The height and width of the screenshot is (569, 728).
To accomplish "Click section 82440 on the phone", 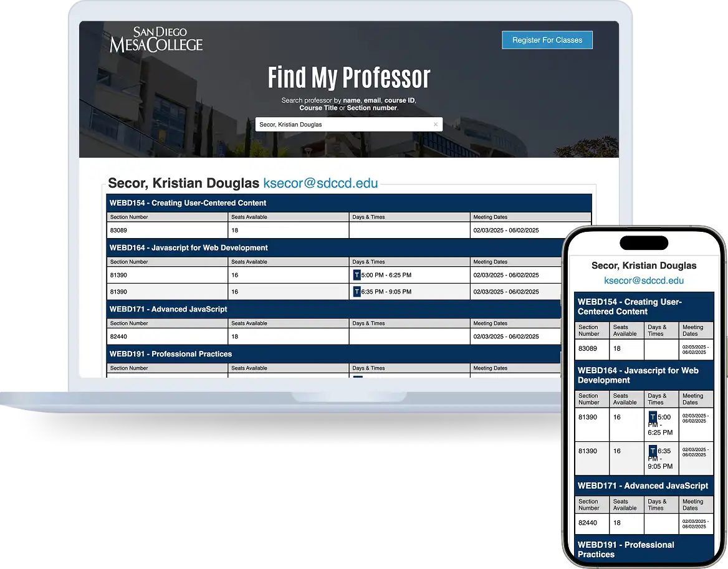I will coord(587,523).
